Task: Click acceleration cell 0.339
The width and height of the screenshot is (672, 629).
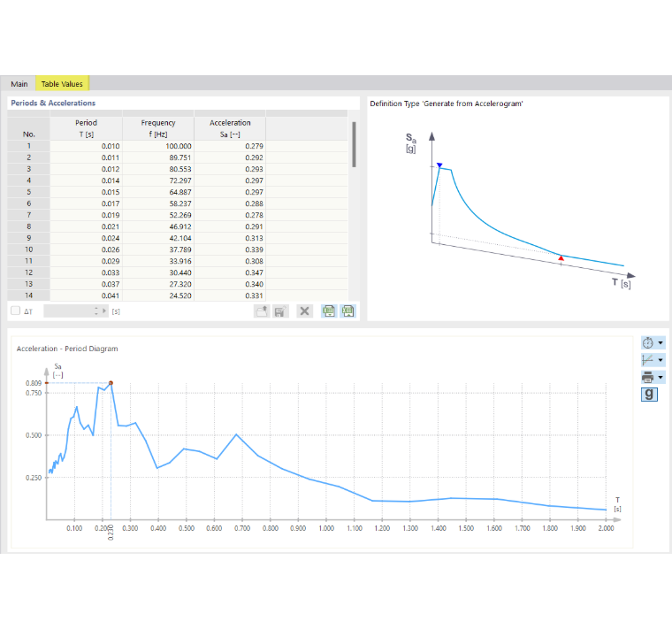Action: coord(230,249)
